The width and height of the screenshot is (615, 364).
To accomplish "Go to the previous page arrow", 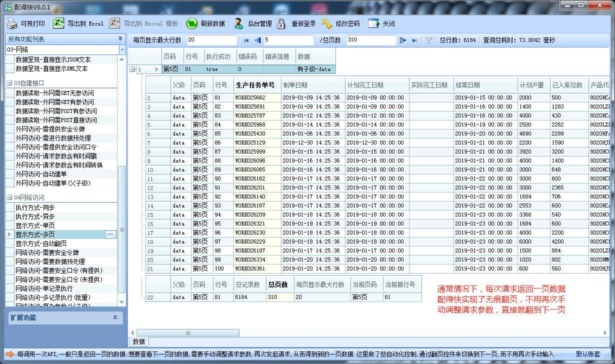I will pyautogui.click(x=257, y=40).
